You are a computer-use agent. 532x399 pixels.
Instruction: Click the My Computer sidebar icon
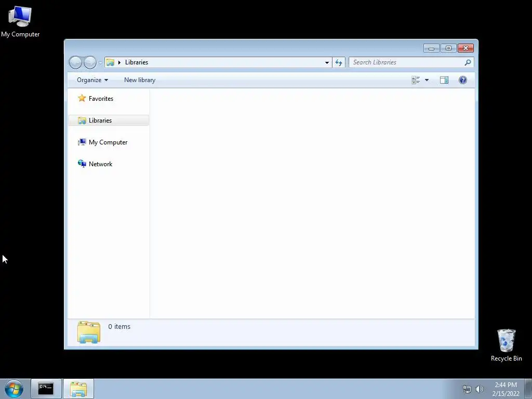[82, 142]
